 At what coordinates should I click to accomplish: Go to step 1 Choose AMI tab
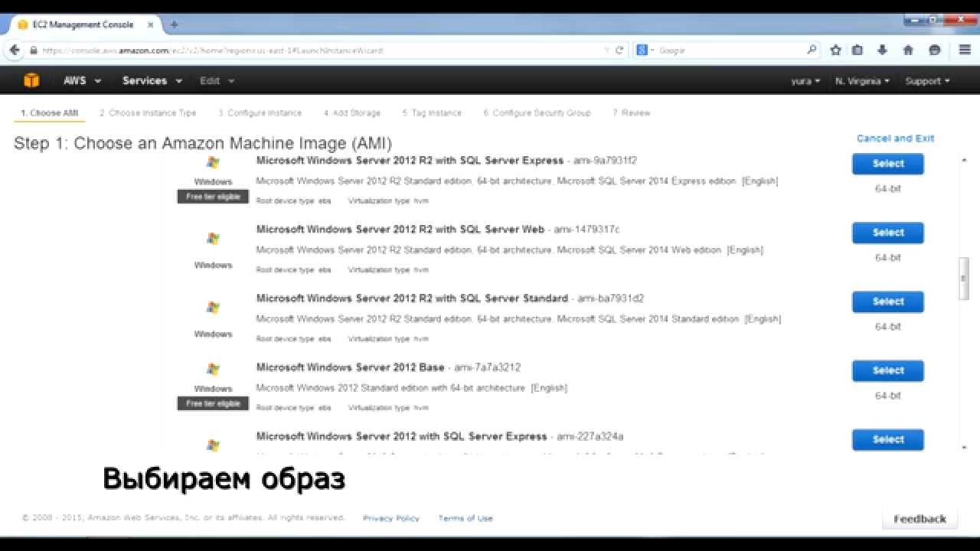(49, 113)
